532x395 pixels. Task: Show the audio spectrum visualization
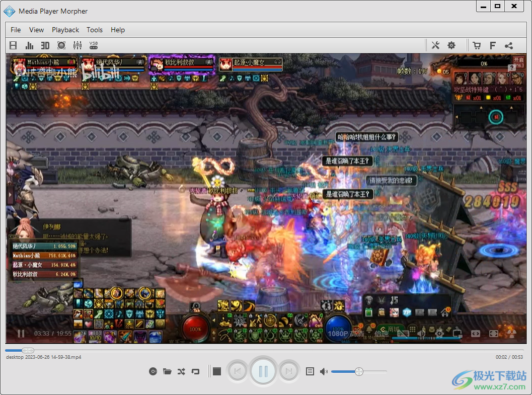(29, 45)
